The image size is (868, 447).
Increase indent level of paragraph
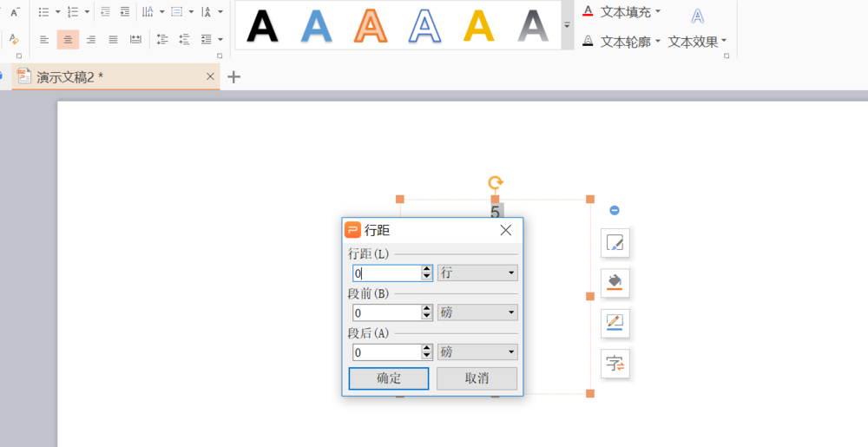click(x=125, y=11)
